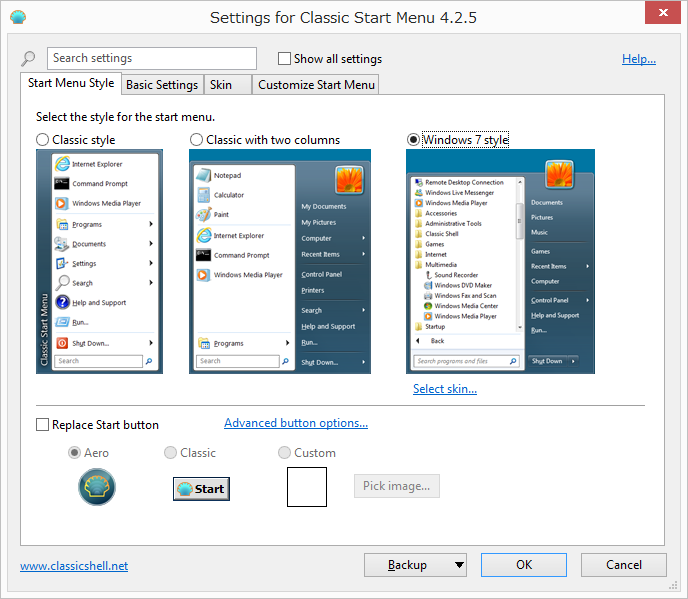The height and width of the screenshot is (599, 688).
Task: Click the Command Prompt icon in Classic preview
Action: pyautogui.click(x=61, y=183)
